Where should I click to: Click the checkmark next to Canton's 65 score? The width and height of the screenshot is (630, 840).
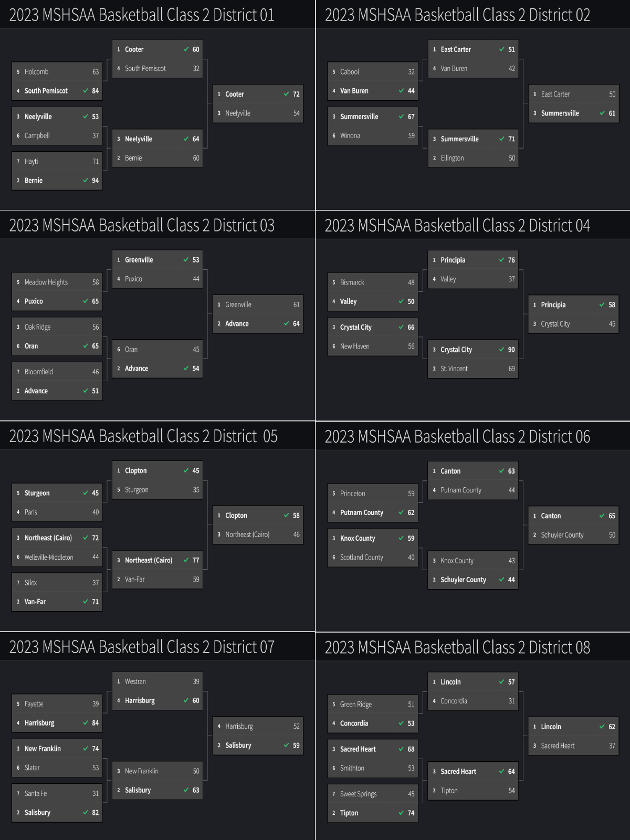(x=602, y=516)
